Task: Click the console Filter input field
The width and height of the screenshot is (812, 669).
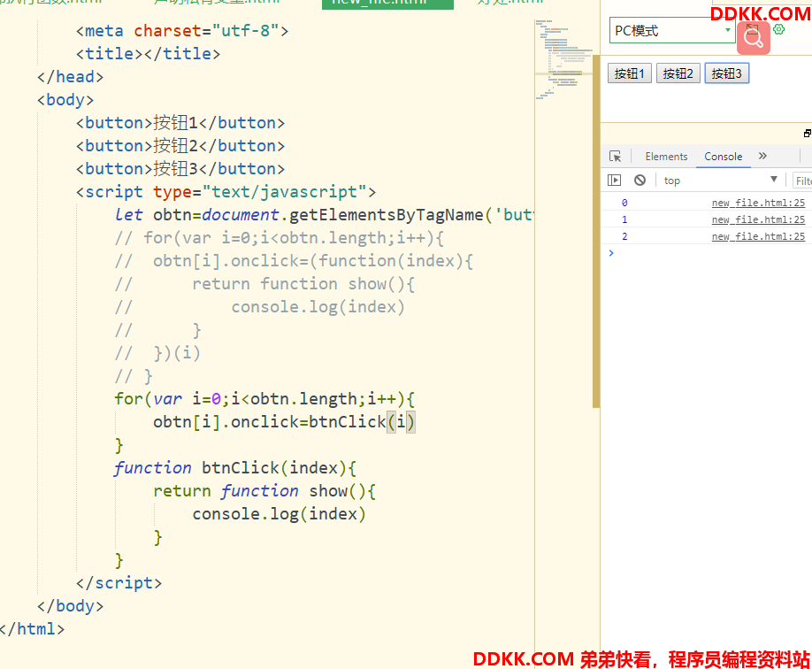Action: point(802,181)
